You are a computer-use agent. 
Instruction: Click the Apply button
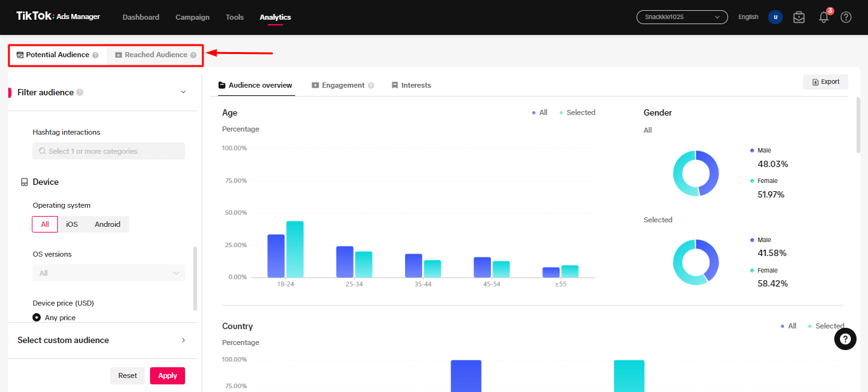point(167,375)
